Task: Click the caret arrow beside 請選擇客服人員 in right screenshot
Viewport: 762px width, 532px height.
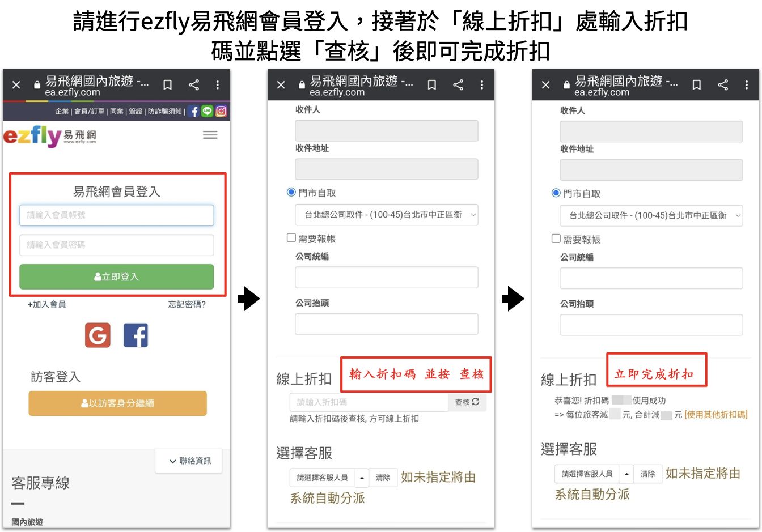Action: (626, 474)
